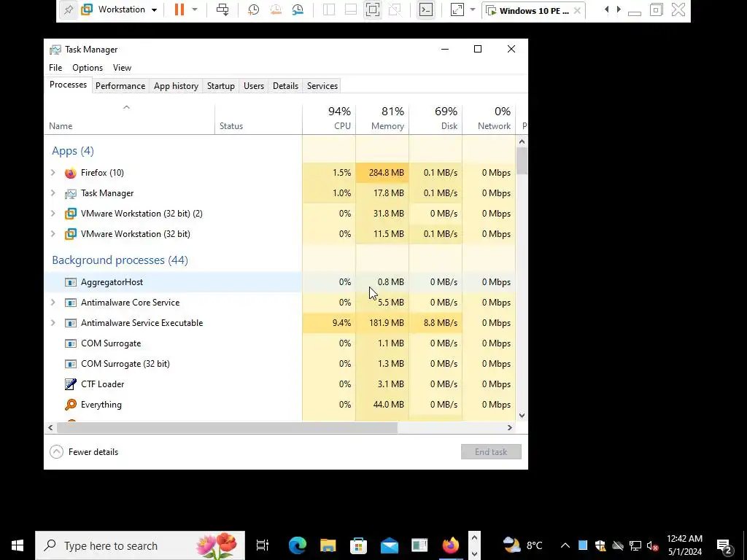Switch to the App history tab

tap(176, 86)
